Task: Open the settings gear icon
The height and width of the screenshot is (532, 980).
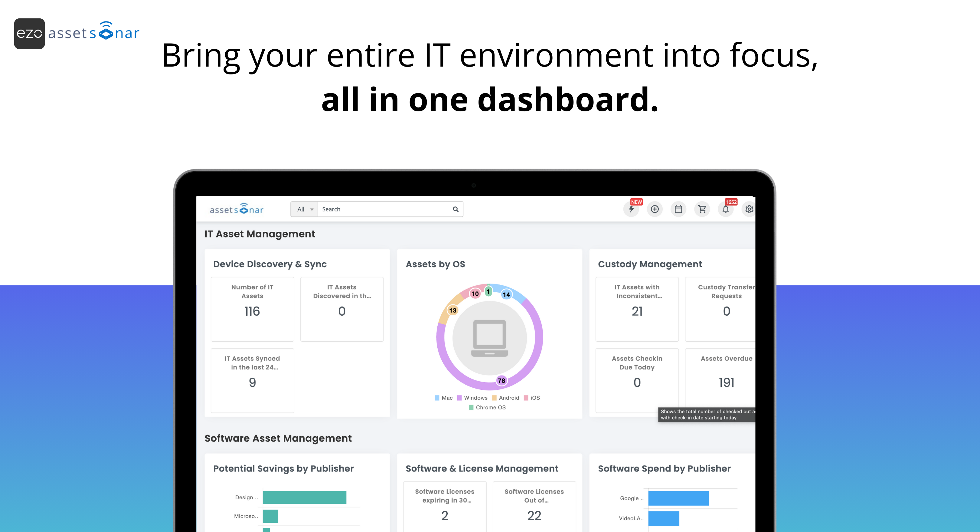Action: point(749,209)
